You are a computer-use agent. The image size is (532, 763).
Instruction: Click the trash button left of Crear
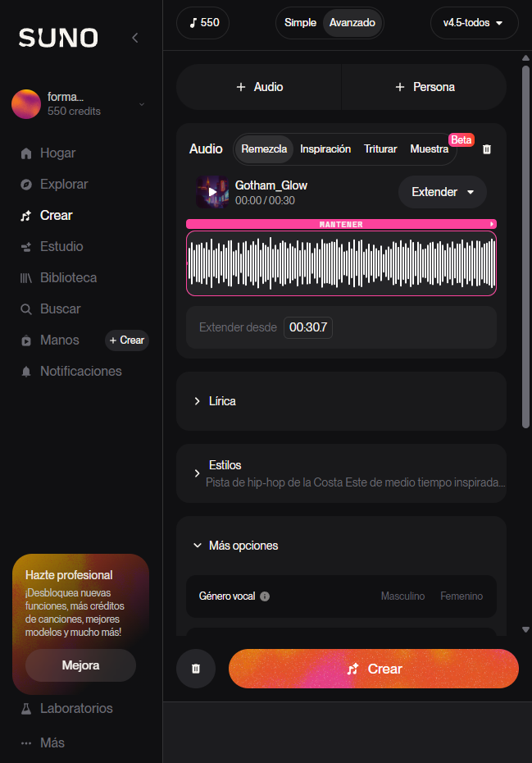click(196, 669)
